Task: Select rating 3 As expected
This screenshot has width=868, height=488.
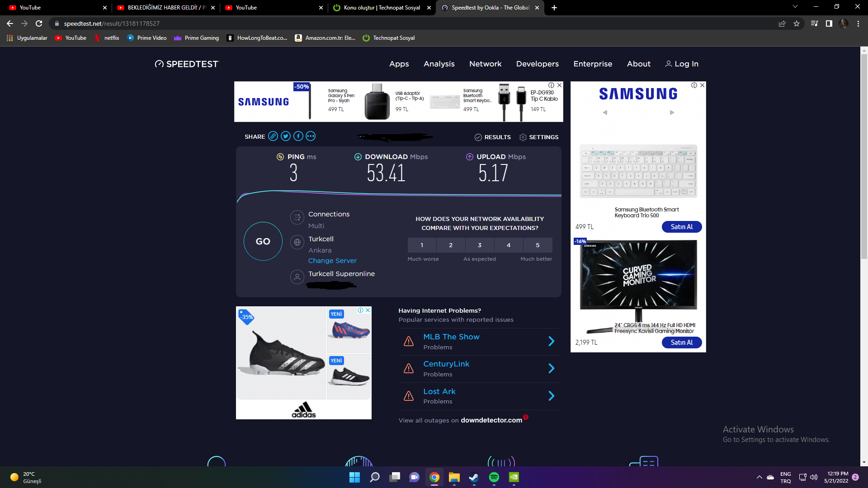Action: coord(480,245)
